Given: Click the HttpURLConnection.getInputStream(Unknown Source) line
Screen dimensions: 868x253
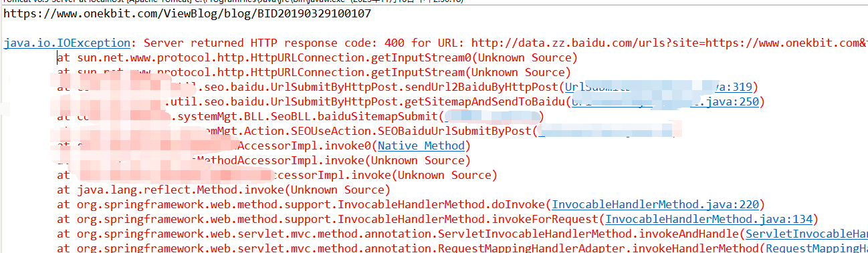Looking at the screenshot, I should (x=314, y=72).
